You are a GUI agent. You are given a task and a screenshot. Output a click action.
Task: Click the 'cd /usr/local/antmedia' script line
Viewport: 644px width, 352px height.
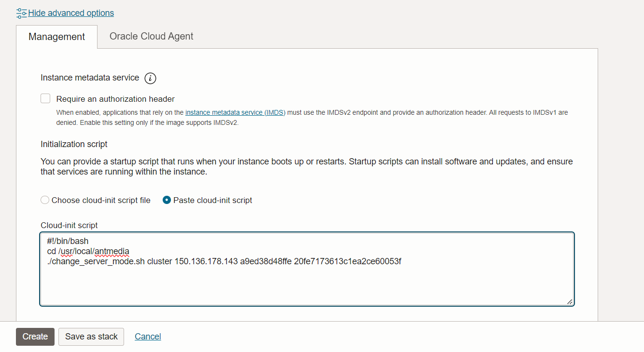[x=88, y=251]
